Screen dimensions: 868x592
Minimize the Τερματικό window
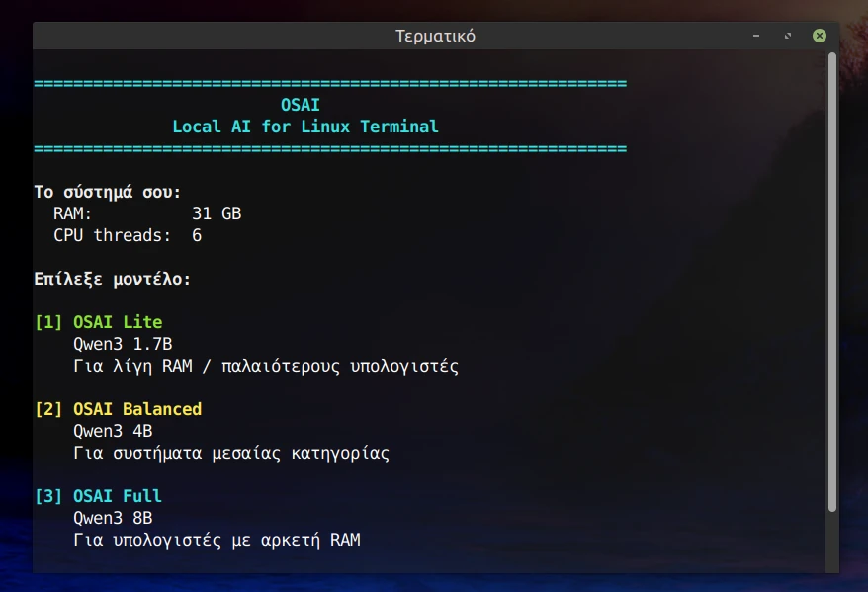click(x=756, y=36)
